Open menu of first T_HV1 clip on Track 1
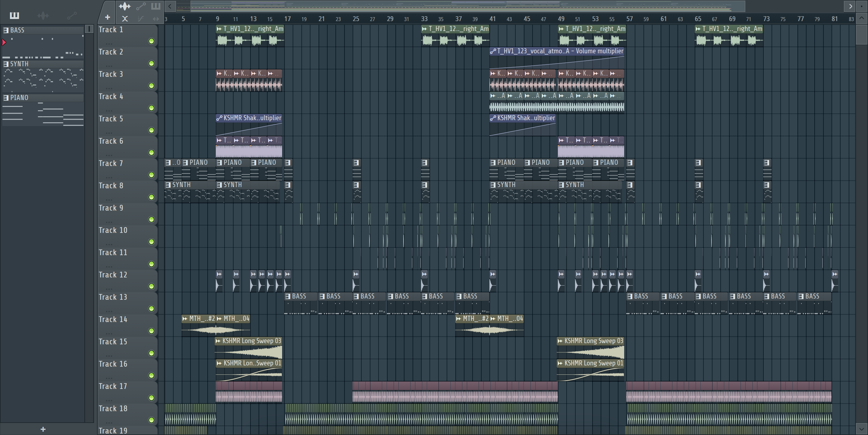This screenshot has width=868, height=435. (x=219, y=29)
